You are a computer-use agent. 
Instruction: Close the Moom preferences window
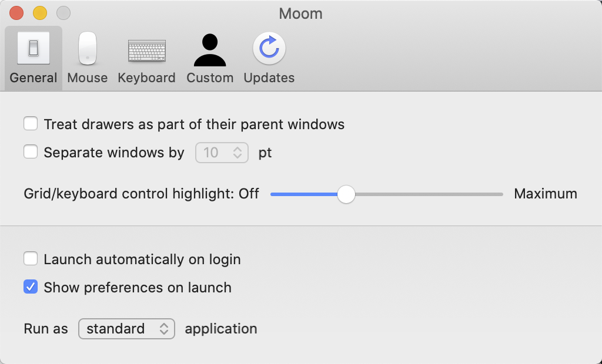(16, 12)
